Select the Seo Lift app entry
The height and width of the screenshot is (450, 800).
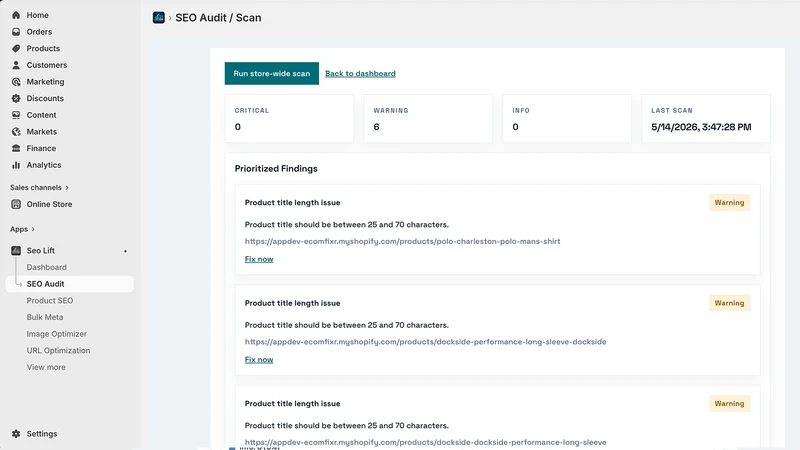pos(40,251)
